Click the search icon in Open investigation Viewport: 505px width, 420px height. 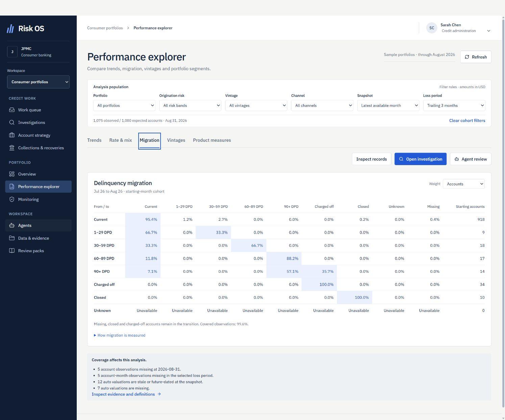pos(401,159)
